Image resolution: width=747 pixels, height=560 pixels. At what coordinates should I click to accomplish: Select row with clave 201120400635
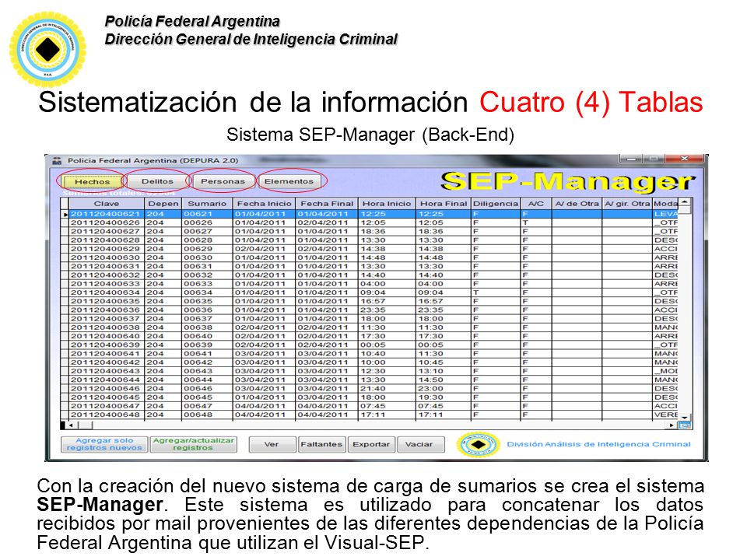pyautogui.click(x=370, y=301)
